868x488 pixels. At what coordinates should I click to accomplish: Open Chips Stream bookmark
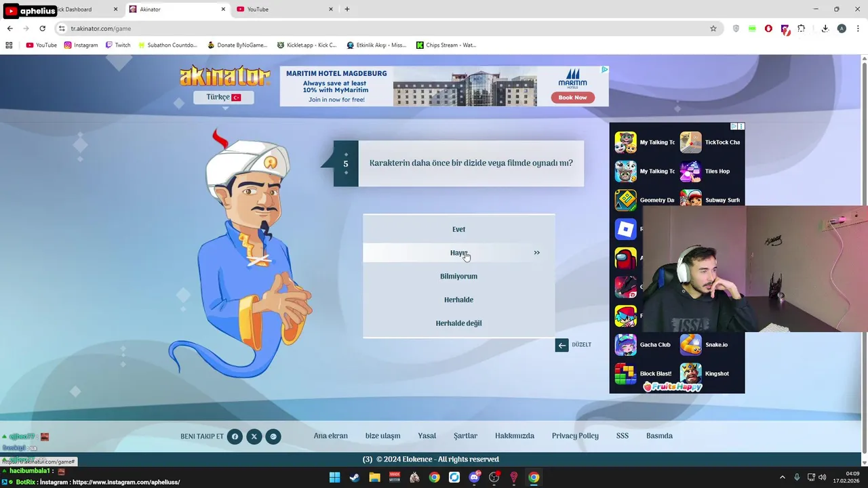click(x=446, y=45)
